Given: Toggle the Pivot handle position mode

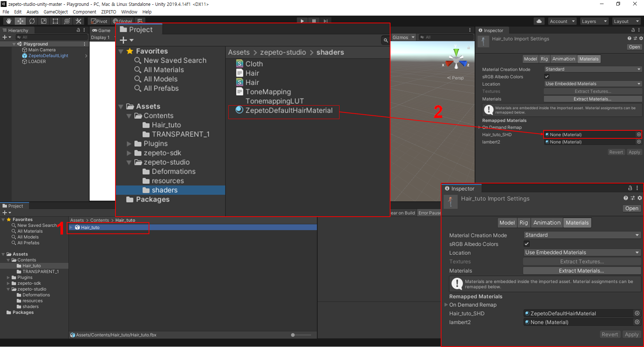Looking at the screenshot, I should click(x=99, y=21).
